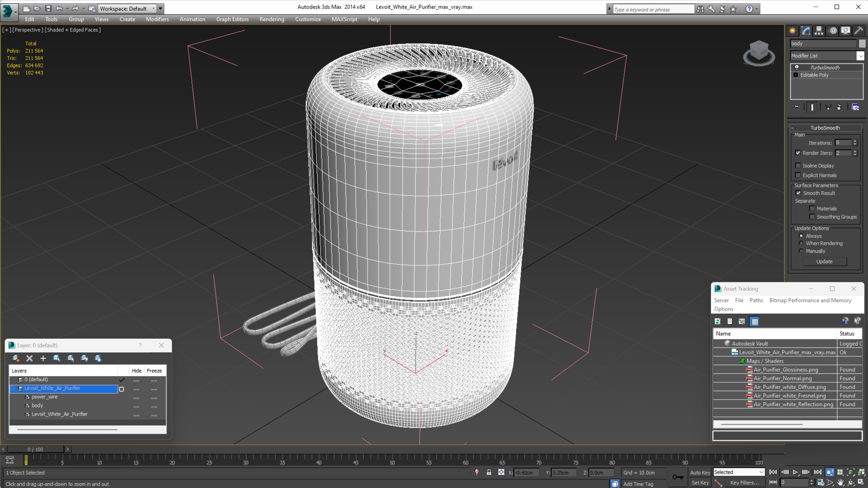Open the Rendering menu
This screenshot has height=488, width=868.
(x=272, y=19)
